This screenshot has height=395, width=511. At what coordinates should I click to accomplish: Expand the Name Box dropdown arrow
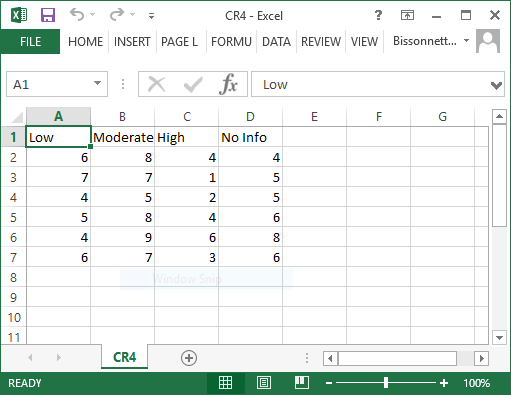98,83
